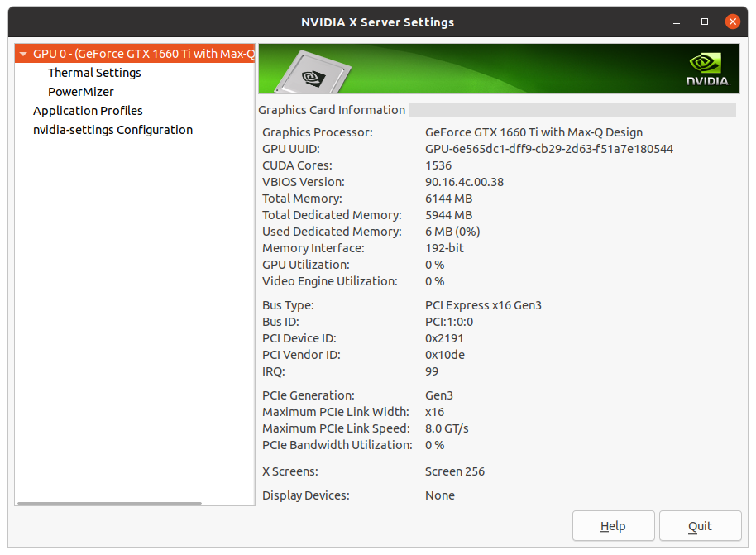Click the VBIOS Version value 90.16.4c.00.38
The image size is (756, 555).
click(464, 182)
